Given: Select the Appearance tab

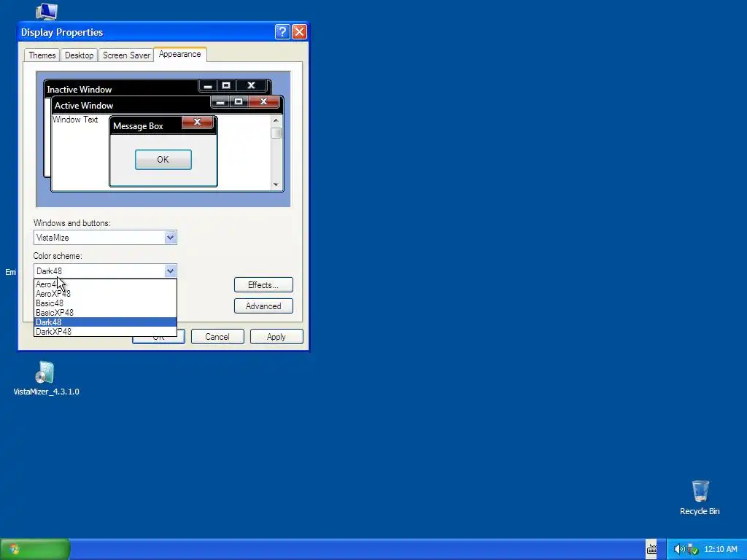Looking at the screenshot, I should (180, 54).
